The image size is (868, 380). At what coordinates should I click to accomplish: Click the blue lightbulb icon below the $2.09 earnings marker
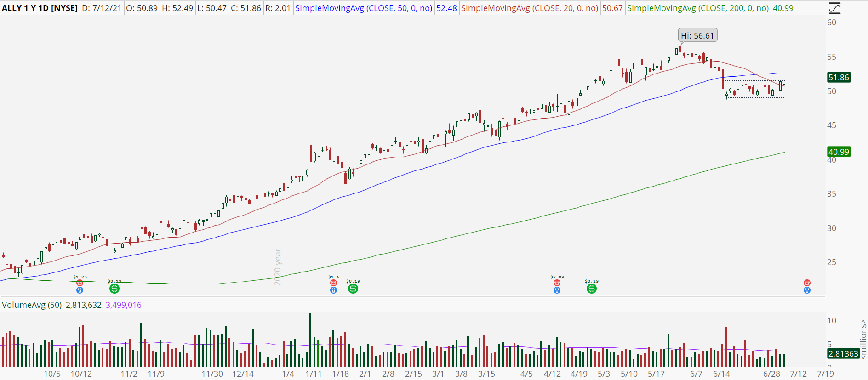[x=557, y=290]
